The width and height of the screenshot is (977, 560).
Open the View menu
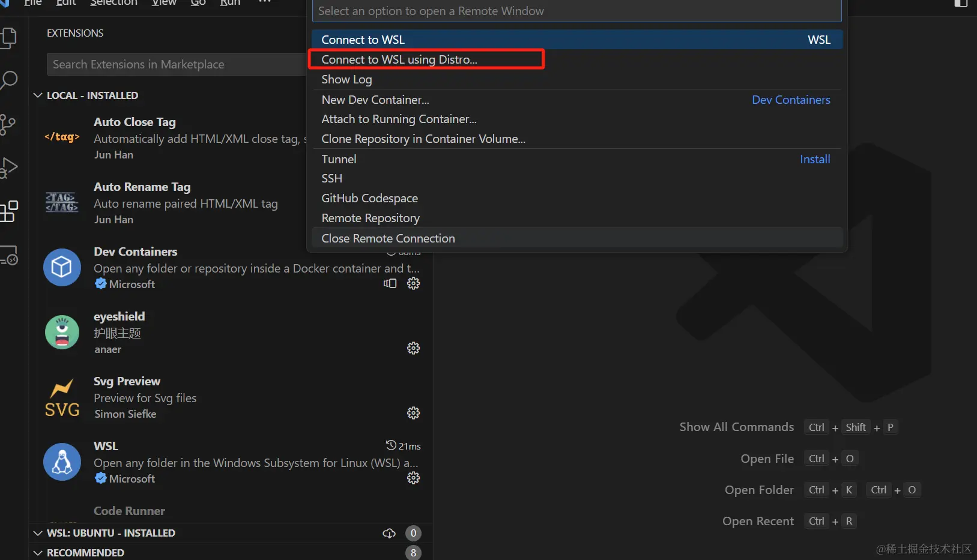pyautogui.click(x=164, y=3)
